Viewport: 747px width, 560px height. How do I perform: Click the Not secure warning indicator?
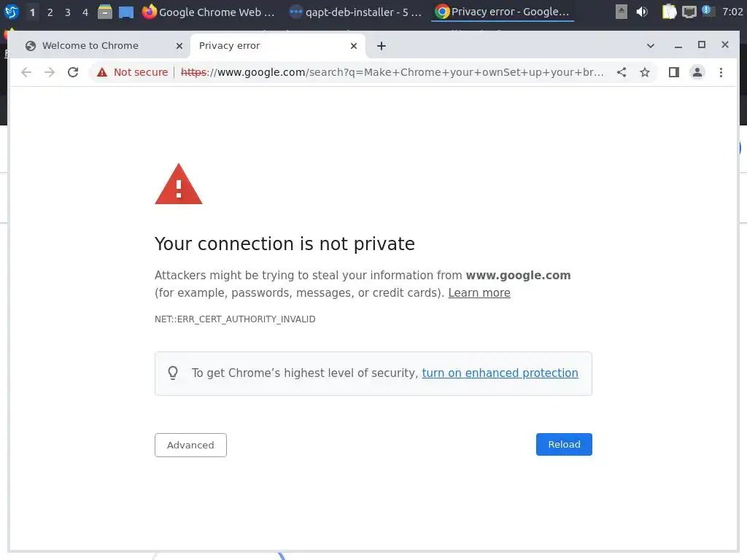tap(132, 72)
